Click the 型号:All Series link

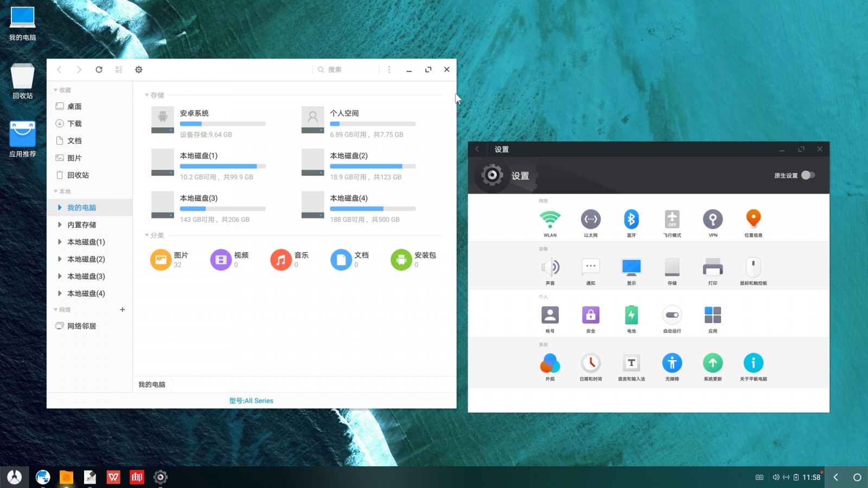click(251, 401)
